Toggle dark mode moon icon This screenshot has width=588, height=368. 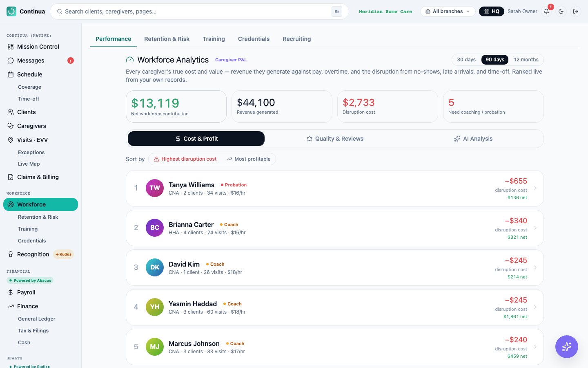coord(561,11)
